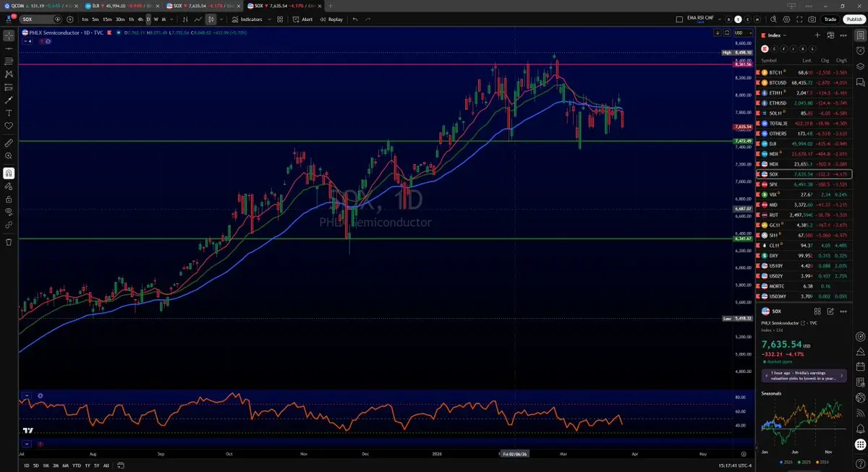Viewport: 868px width, 472px height.
Task: Switch to the DJI browser tab
Action: coord(123,5)
